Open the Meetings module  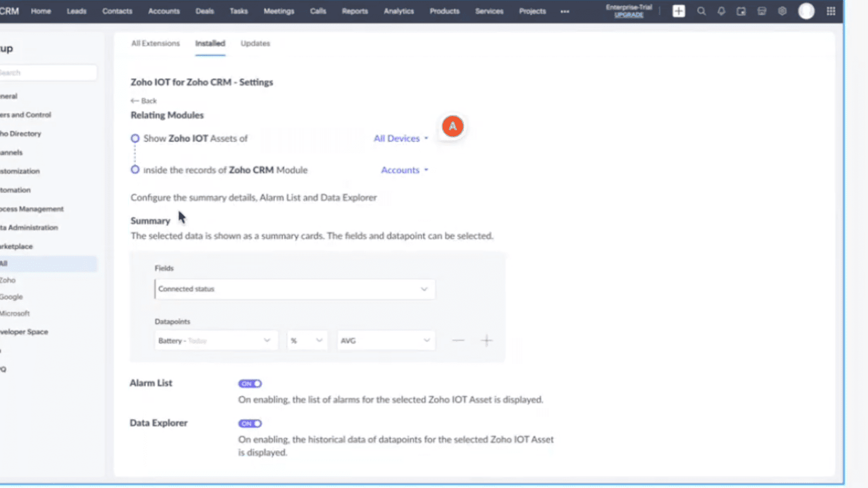[279, 11]
